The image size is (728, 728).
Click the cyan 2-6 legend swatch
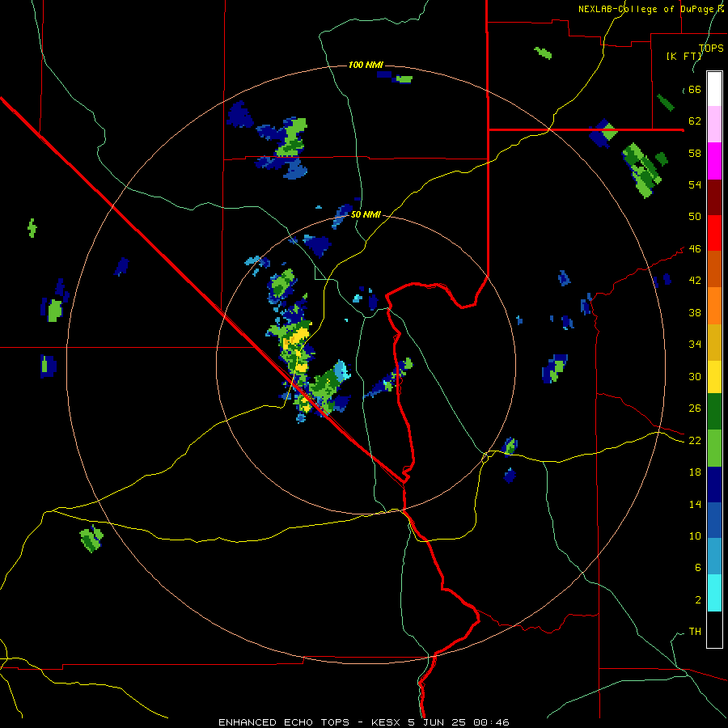[x=714, y=593]
